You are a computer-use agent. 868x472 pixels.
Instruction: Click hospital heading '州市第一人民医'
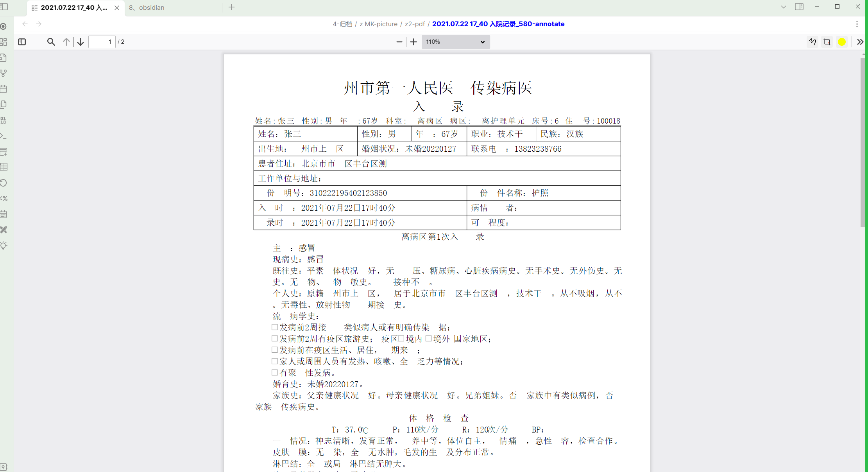399,88
